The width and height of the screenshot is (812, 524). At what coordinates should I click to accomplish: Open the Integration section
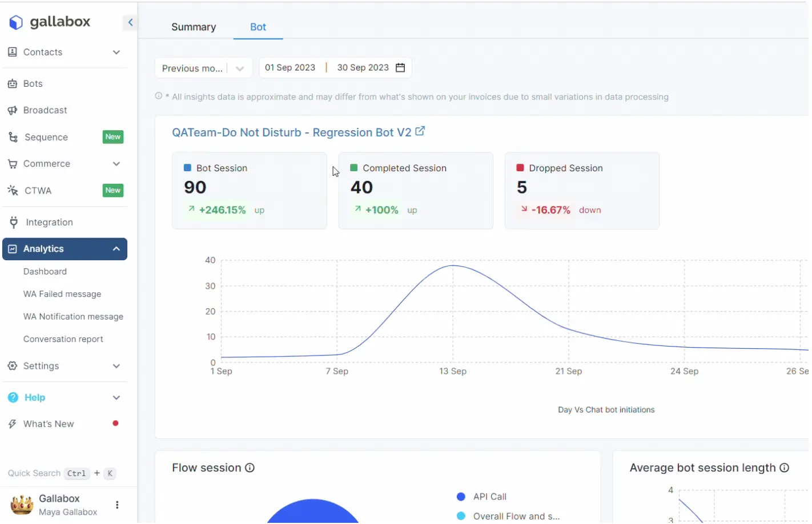click(49, 223)
